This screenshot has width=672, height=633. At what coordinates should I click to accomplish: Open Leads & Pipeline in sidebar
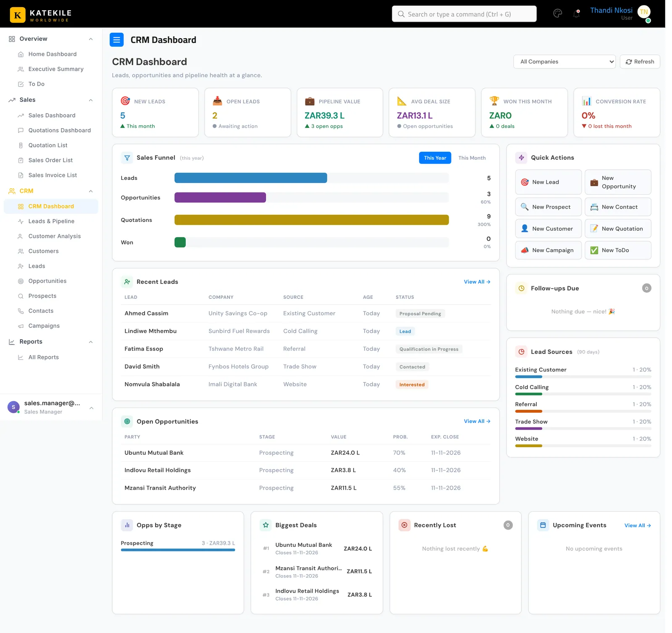point(51,221)
